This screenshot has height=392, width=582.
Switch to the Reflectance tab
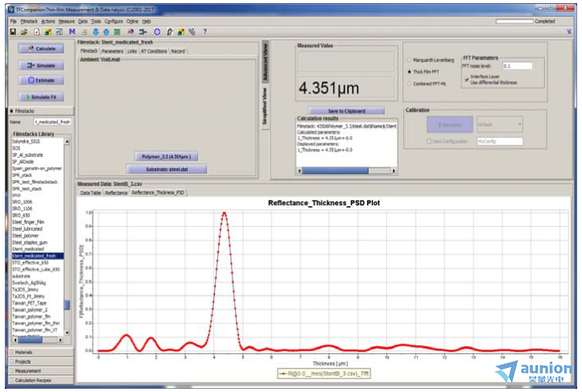pyautogui.click(x=116, y=192)
